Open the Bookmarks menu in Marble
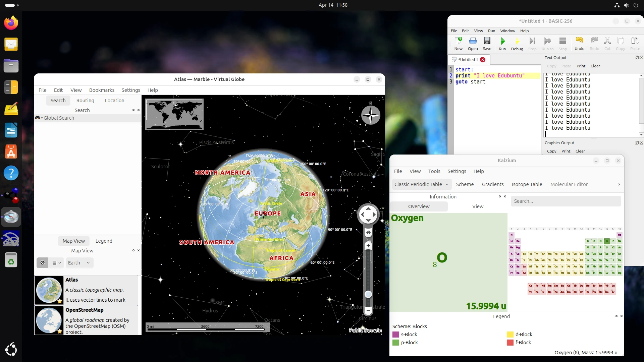This screenshot has height=362, width=644. point(102,90)
